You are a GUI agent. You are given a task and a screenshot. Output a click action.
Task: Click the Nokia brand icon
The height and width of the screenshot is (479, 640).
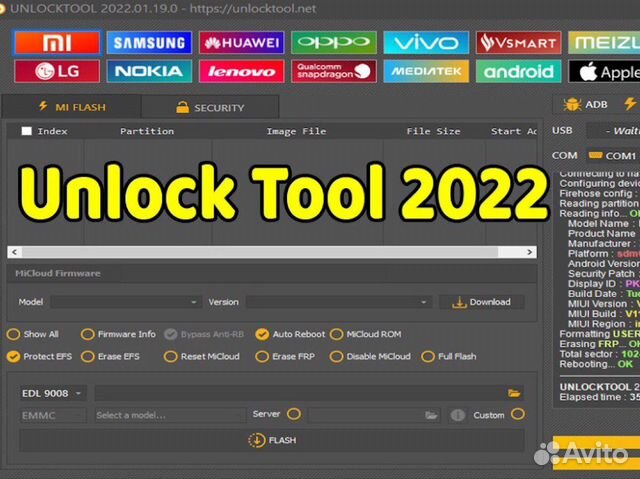point(148,71)
